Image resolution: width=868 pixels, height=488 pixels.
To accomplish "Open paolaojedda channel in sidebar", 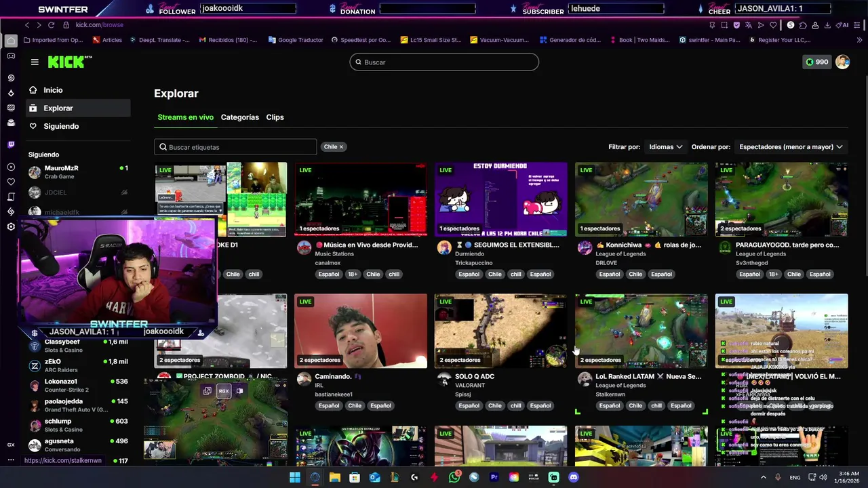I will point(78,405).
